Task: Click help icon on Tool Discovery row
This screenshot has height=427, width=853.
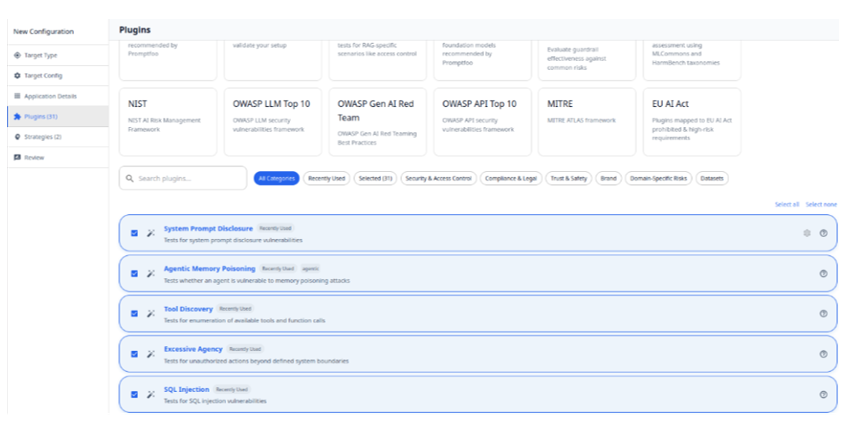Action: [823, 313]
